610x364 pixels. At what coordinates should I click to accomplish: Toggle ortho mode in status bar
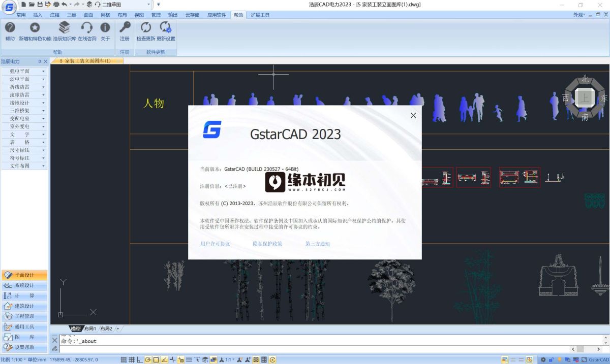tap(140, 360)
